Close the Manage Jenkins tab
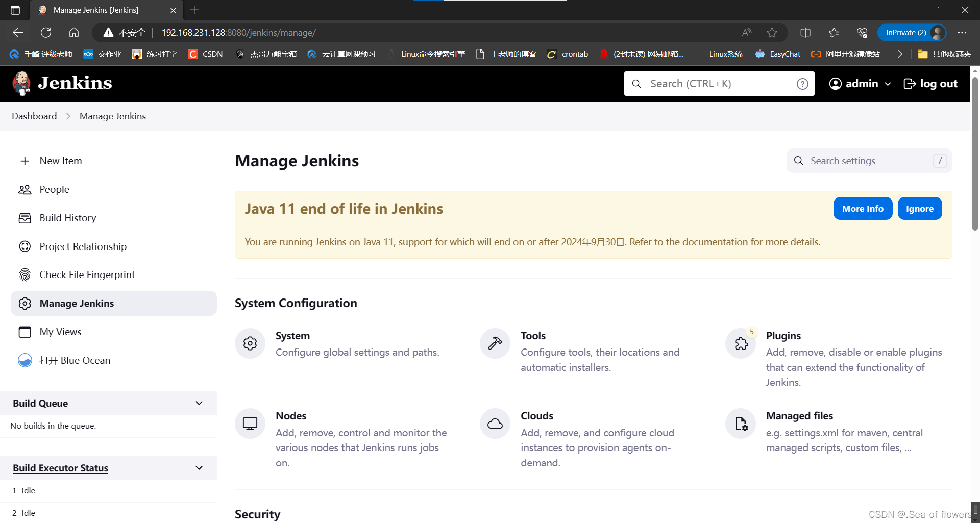The width and height of the screenshot is (980, 523). click(x=173, y=10)
